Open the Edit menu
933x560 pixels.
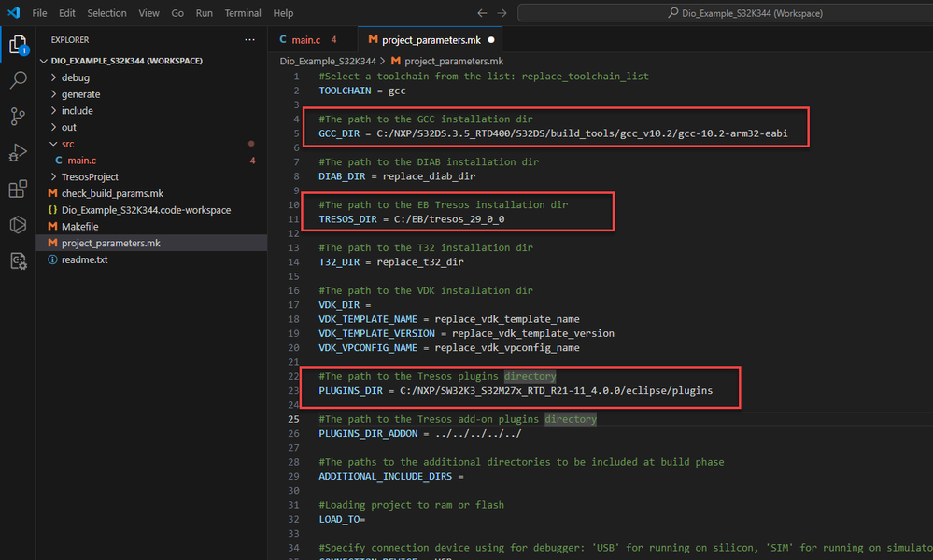(66, 13)
